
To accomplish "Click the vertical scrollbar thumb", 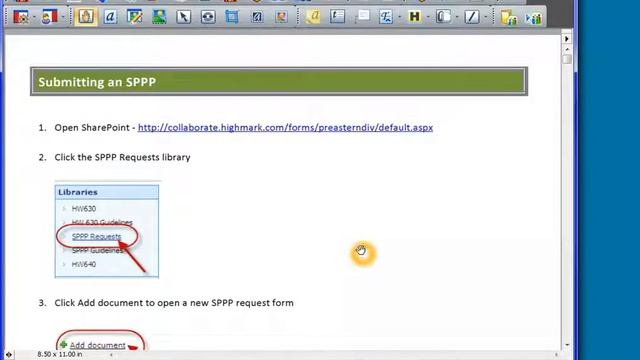I will click(x=567, y=60).
